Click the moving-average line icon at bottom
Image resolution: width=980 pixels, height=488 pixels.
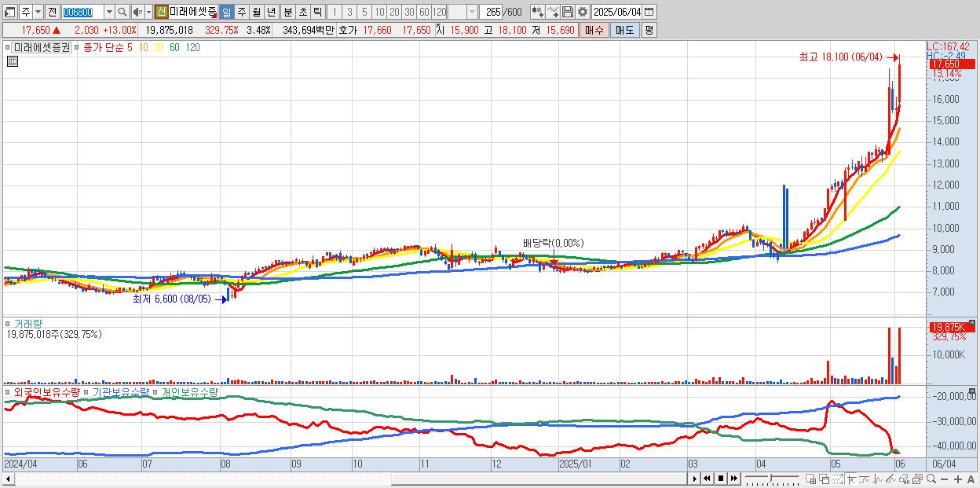(x=865, y=479)
